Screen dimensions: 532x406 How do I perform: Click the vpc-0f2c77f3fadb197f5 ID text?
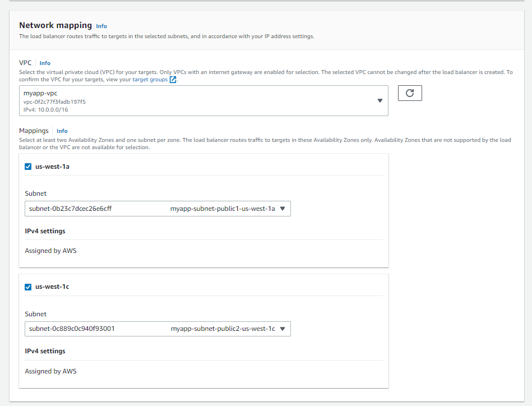pyautogui.click(x=54, y=102)
